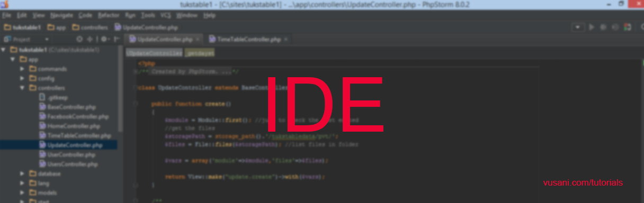Click the listen for debug connections icon
The image size is (644, 203).
[615, 27]
